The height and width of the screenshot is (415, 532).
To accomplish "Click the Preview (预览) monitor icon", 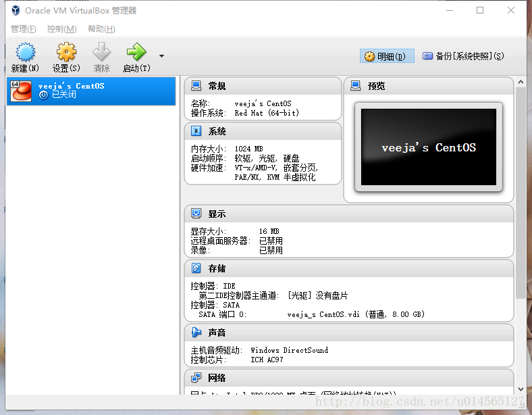I will pyautogui.click(x=355, y=86).
